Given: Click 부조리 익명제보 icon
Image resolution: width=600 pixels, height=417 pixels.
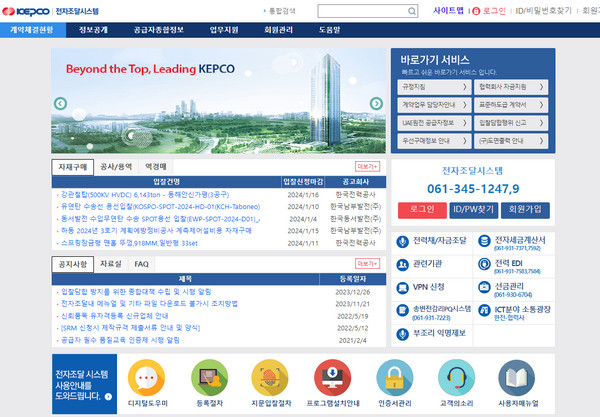Looking at the screenshot, I should tap(403, 334).
